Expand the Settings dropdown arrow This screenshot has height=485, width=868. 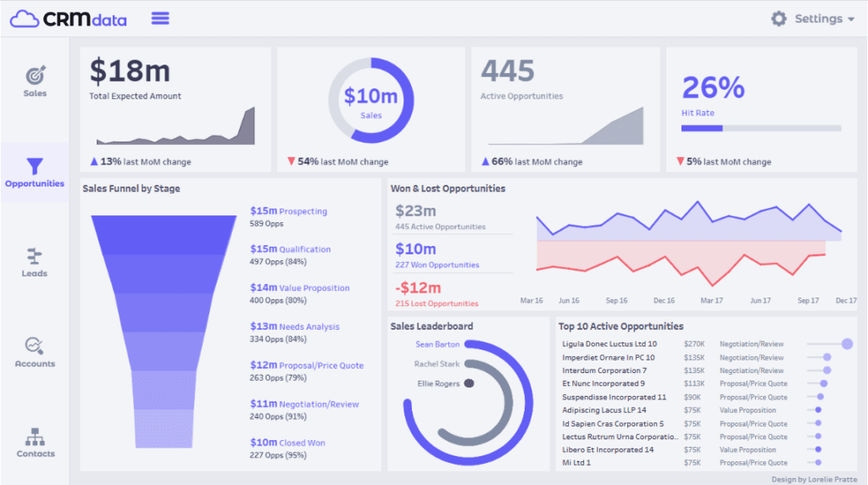(x=850, y=20)
